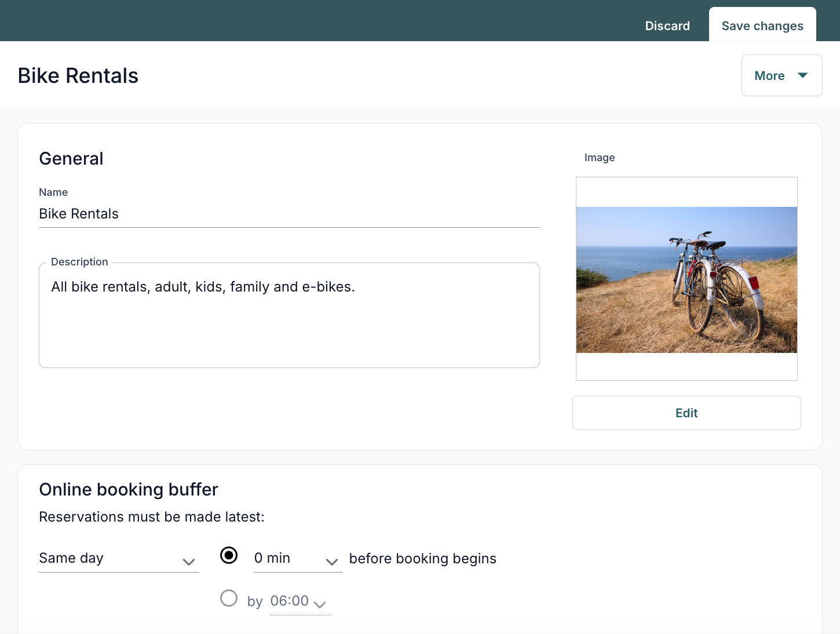Select the 'by 06:00' radio option
The width and height of the screenshot is (840, 634).
click(229, 598)
